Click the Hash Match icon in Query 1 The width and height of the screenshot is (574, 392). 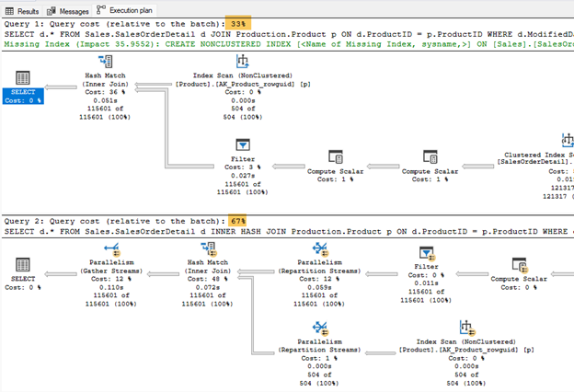coord(106,62)
